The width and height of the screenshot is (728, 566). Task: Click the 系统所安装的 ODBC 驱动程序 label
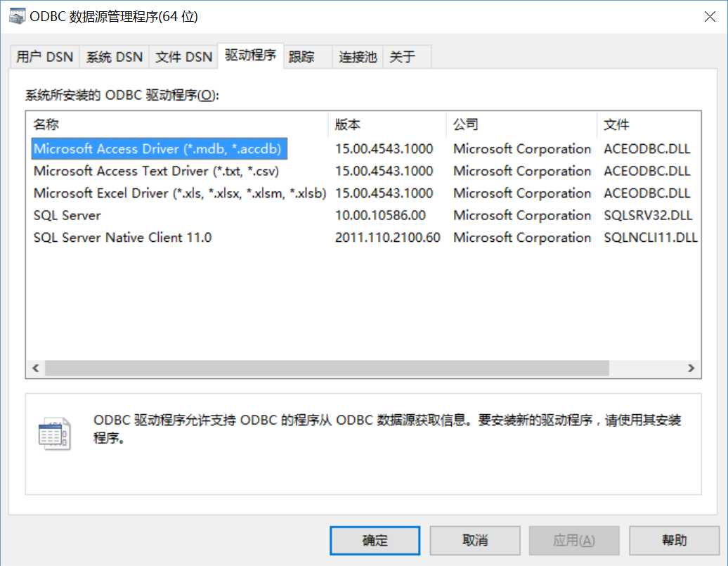pos(122,95)
